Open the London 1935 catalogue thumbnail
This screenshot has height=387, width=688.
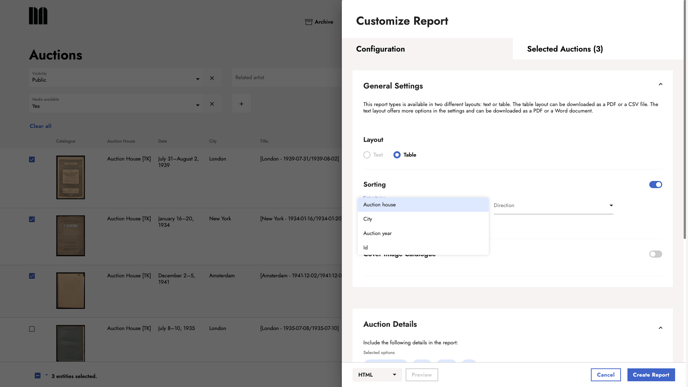[x=70, y=343]
